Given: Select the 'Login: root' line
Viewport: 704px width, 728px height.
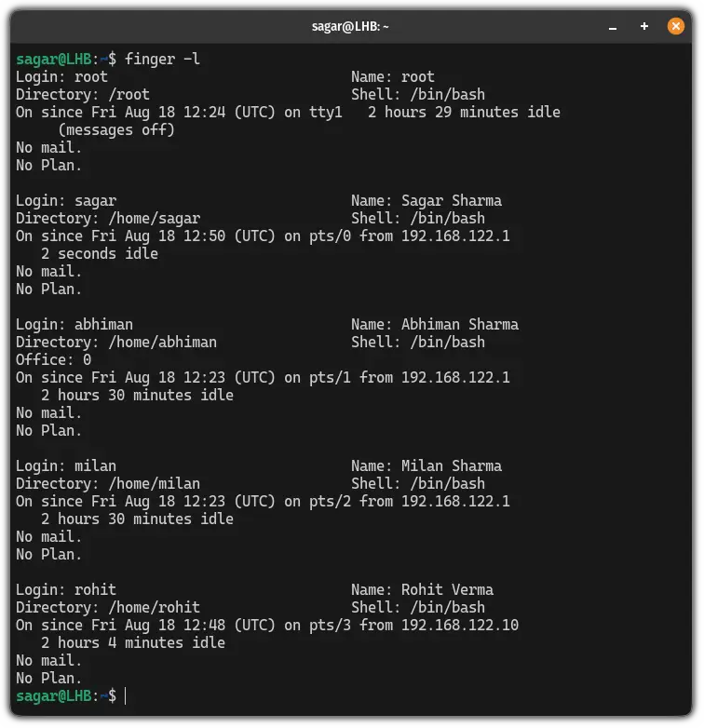Looking at the screenshot, I should point(61,76).
